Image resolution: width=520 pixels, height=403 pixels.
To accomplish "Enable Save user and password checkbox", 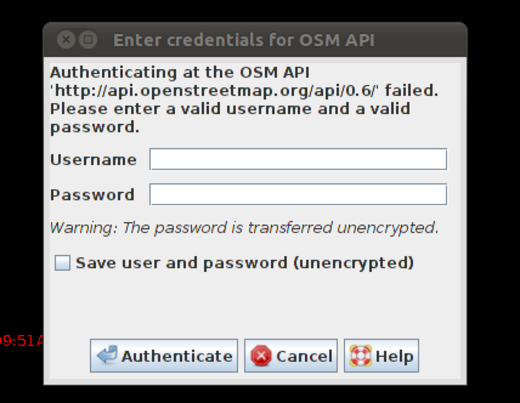I will [x=62, y=263].
